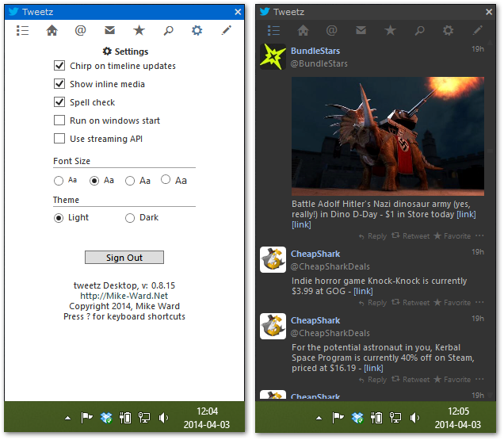Viewport: 504px width, 440px height.
Task: Click 12:04 clock under light window
Action: (x=207, y=411)
